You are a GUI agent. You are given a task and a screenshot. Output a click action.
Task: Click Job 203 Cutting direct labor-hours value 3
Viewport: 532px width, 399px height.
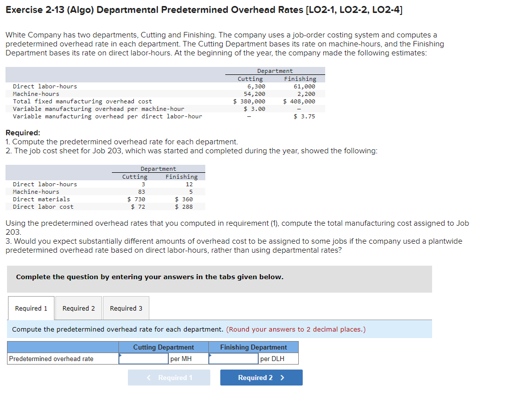pos(143,184)
